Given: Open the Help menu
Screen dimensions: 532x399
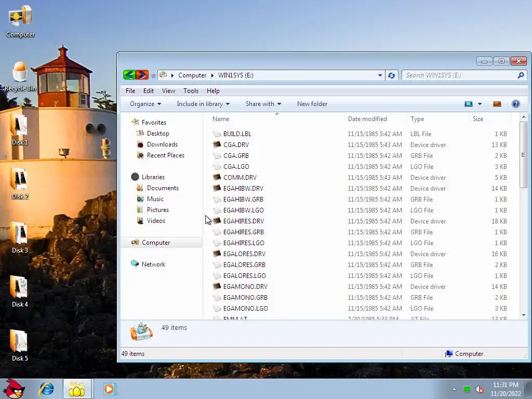Looking at the screenshot, I should click(x=213, y=91).
